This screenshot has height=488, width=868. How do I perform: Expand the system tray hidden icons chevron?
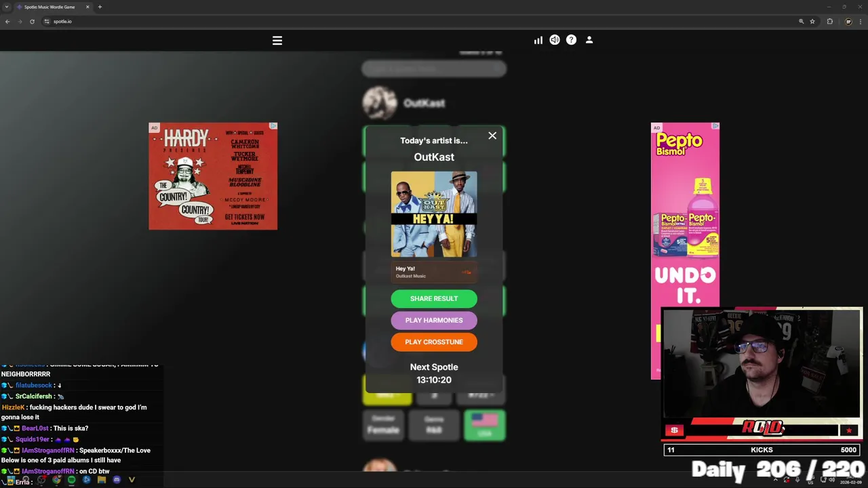(776, 480)
